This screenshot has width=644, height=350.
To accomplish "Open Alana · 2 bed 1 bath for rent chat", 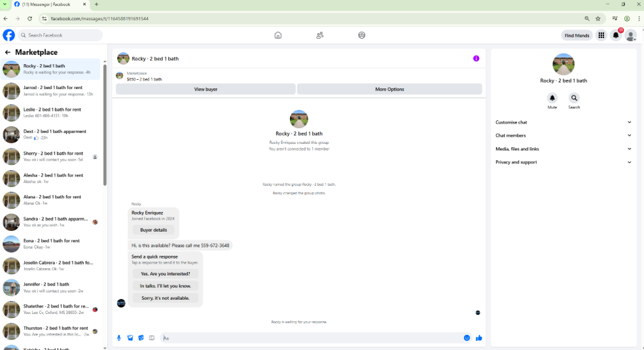I will pos(50,200).
